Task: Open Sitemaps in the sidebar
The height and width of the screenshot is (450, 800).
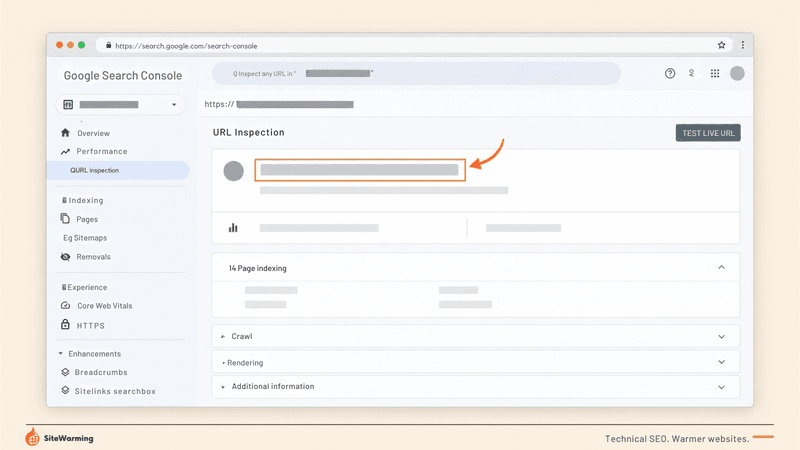Action: [85, 238]
